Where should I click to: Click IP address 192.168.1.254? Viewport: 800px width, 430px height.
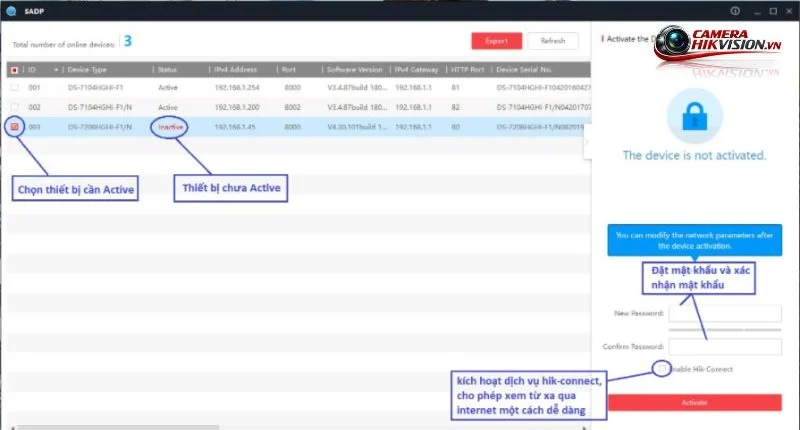click(237, 88)
